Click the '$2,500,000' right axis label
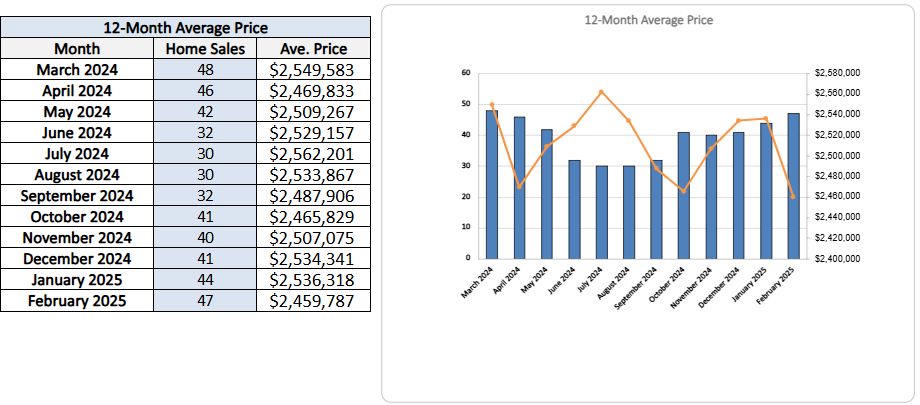Image resolution: width=920 pixels, height=405 pixels. [x=837, y=156]
